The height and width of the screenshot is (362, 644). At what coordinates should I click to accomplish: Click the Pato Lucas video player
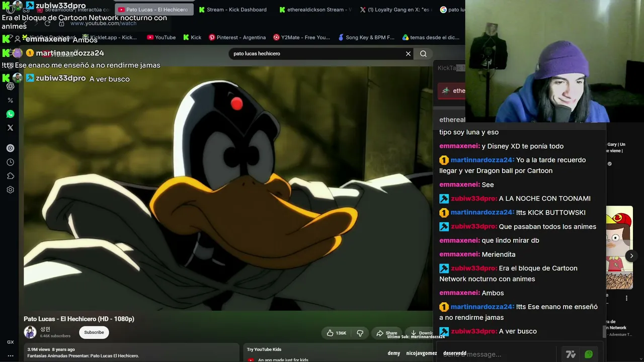click(x=228, y=189)
